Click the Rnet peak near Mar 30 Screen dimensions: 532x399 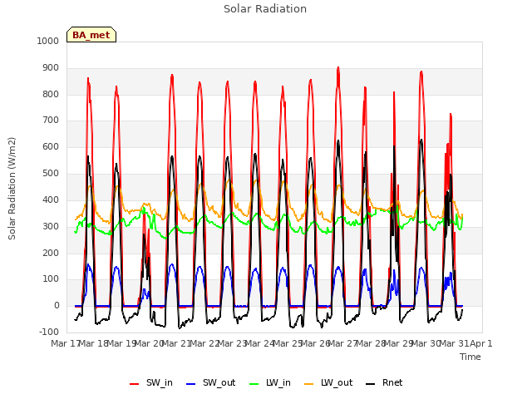421,140
